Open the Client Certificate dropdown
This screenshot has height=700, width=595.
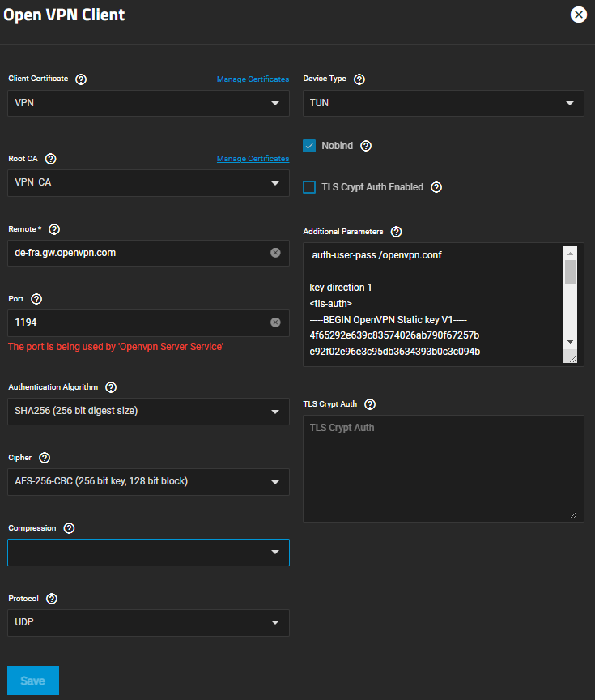point(148,103)
